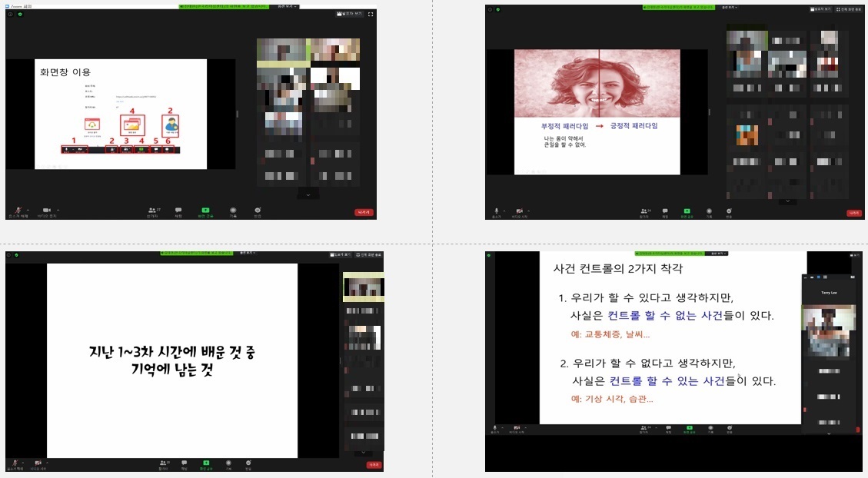Open reactions in the 사건 컨트롤 window
Image resolution: width=868 pixels, height=478 pixels.
coord(730,429)
